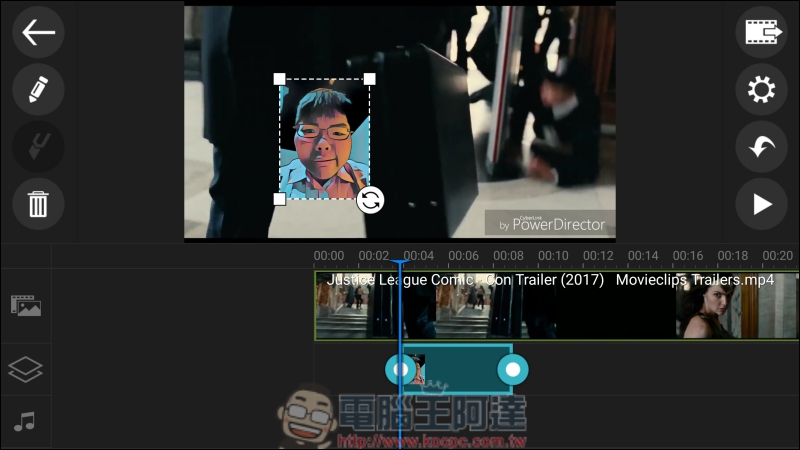The width and height of the screenshot is (800, 450).
Task: Jump to 00:20 on timeline ruler
Action: 778,256
